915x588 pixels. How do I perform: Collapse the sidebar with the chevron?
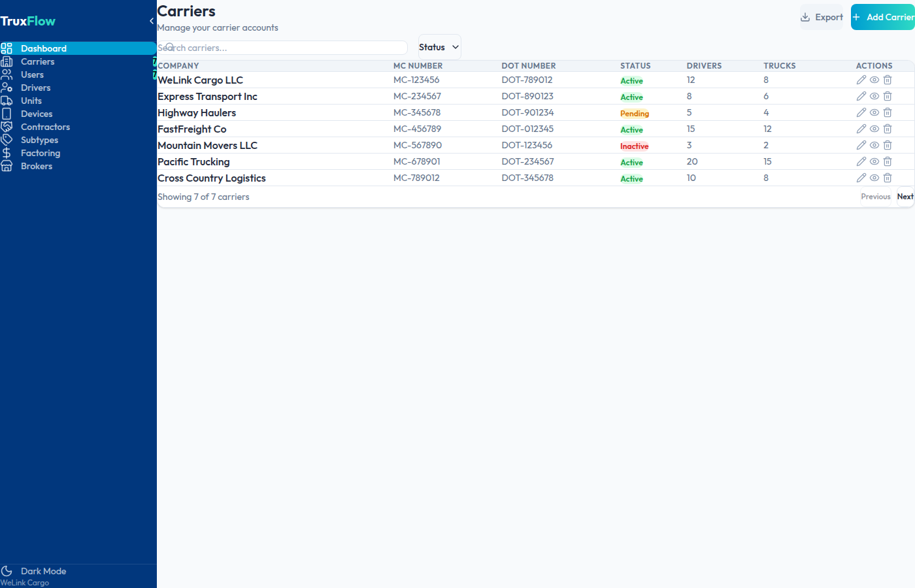coord(152,21)
